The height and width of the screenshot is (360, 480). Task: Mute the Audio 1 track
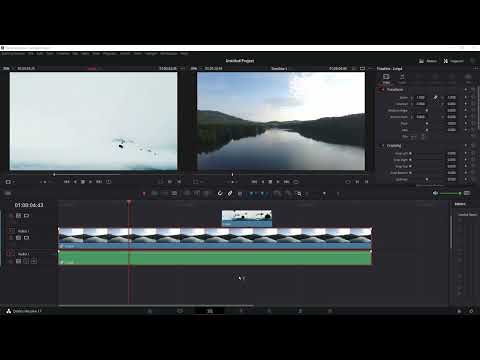[34, 261]
